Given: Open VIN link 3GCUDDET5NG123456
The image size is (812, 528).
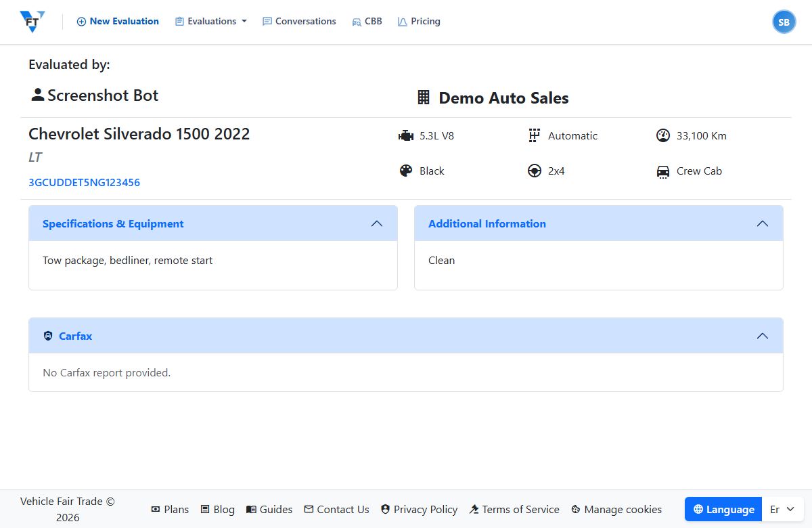Looking at the screenshot, I should click(x=85, y=183).
